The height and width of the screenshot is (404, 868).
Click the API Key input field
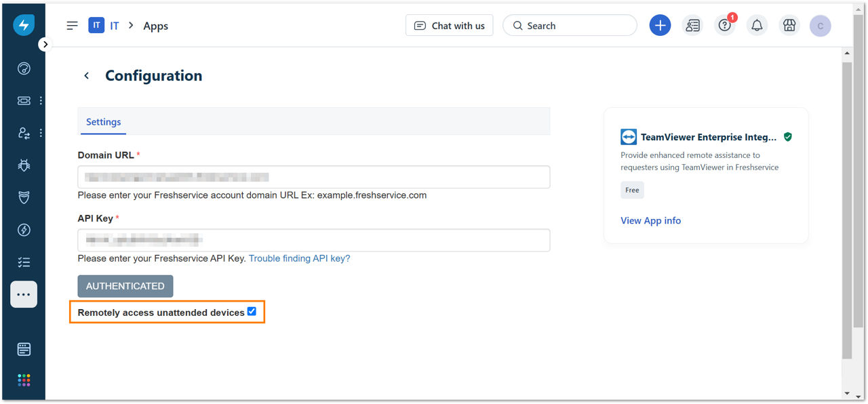pos(314,240)
